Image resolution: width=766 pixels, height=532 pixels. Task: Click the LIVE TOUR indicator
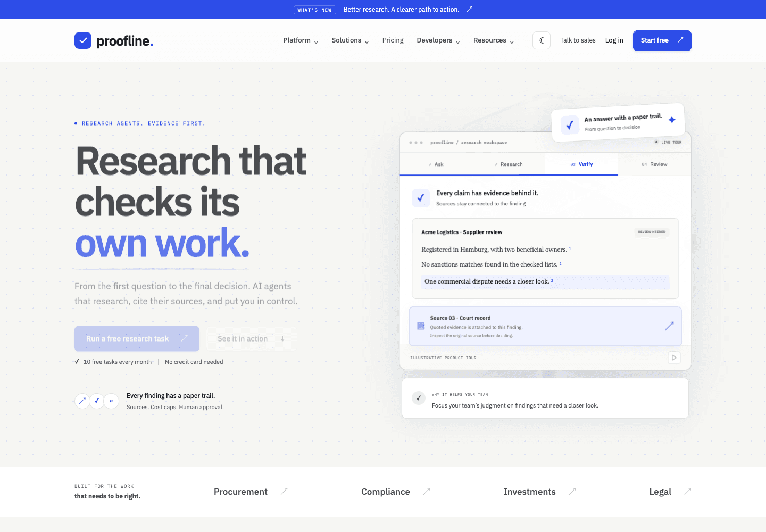pyautogui.click(x=668, y=142)
